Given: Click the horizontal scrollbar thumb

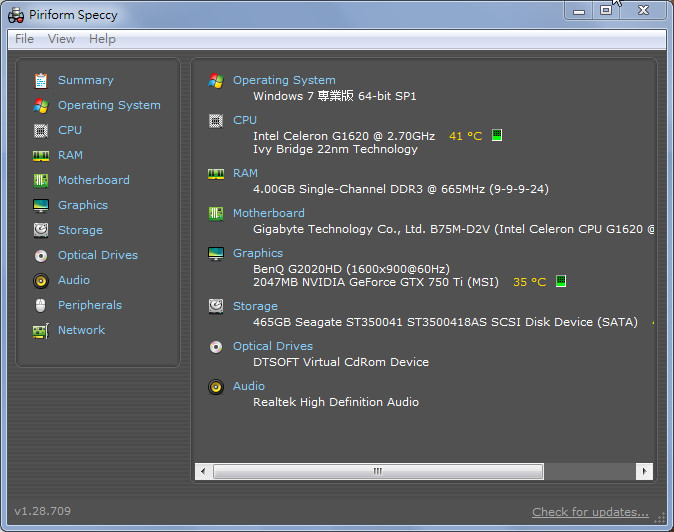Looking at the screenshot, I should (x=378, y=471).
